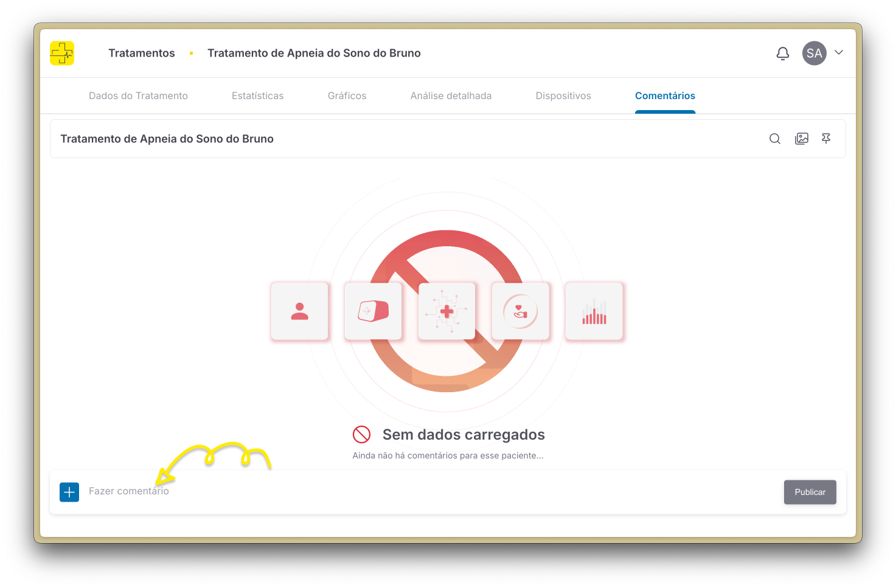This screenshot has width=896, height=588.
Task: Expand the user account chevron menu
Action: pos(839,53)
